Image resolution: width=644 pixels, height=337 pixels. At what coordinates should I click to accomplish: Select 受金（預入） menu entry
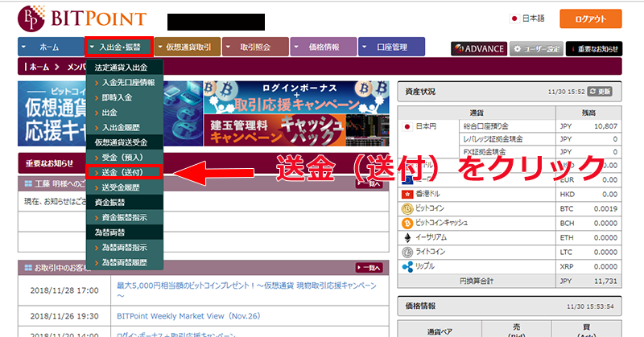click(125, 158)
